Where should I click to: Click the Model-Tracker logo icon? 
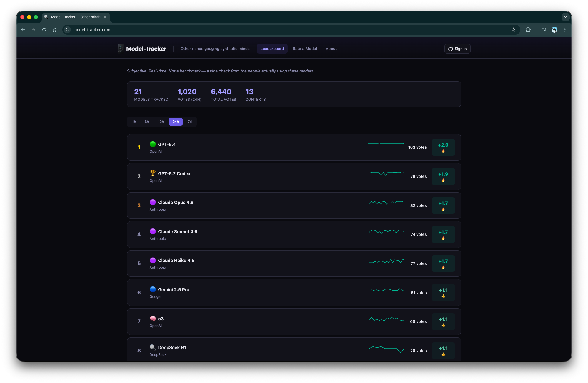(121, 48)
